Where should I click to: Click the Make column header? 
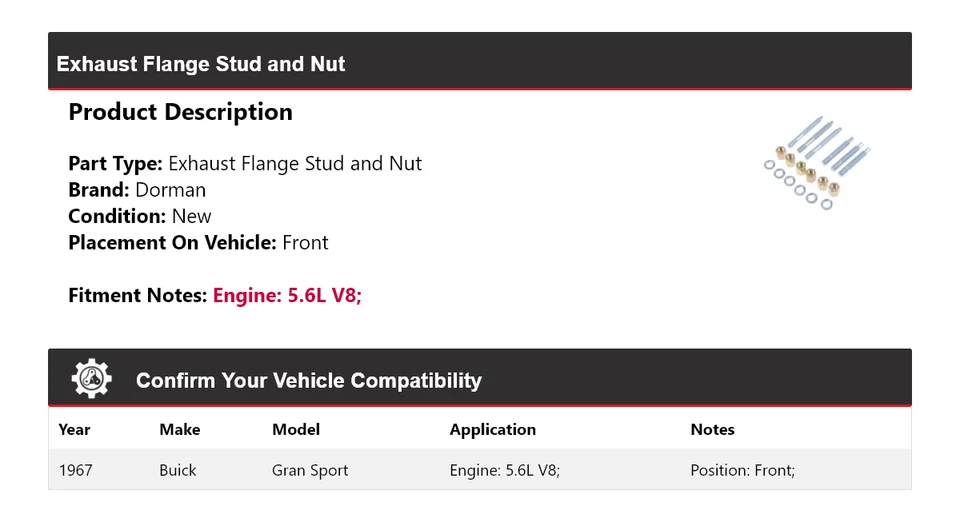[x=180, y=429]
